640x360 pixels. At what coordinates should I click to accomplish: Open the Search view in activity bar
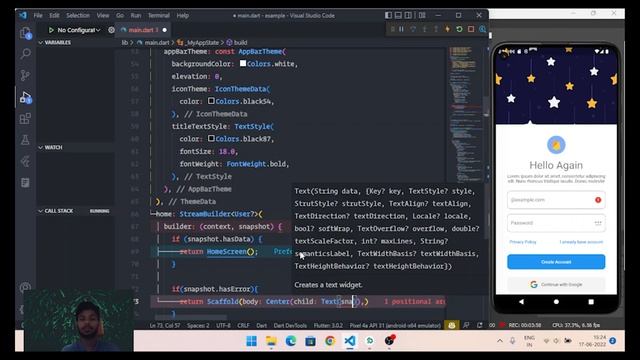25,53
